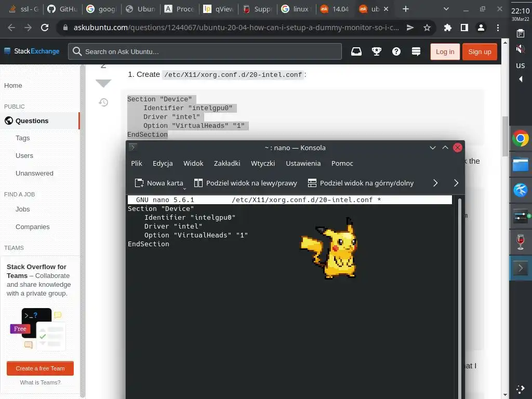The image size is (532, 399).
Task: Expand the system tray arrow
Action: point(521,79)
